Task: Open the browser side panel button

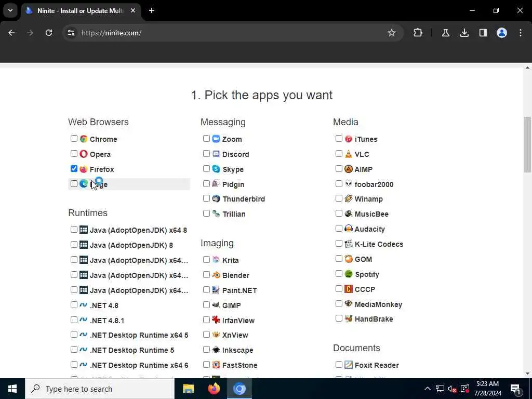Action: click(x=483, y=33)
